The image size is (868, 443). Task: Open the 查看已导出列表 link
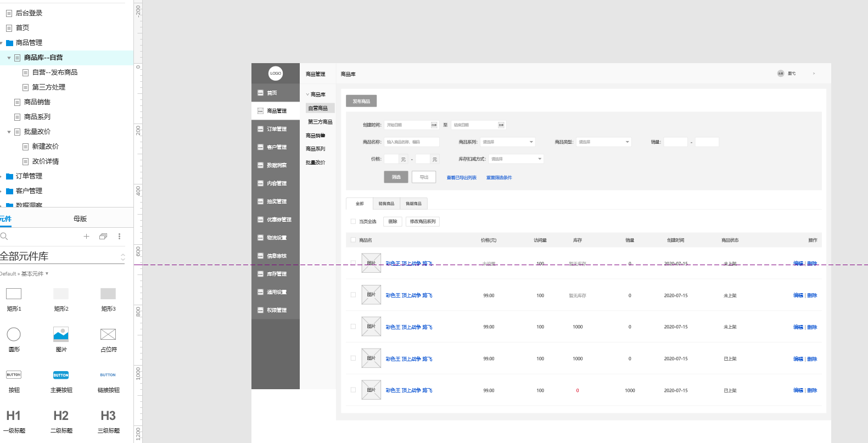[x=462, y=178]
